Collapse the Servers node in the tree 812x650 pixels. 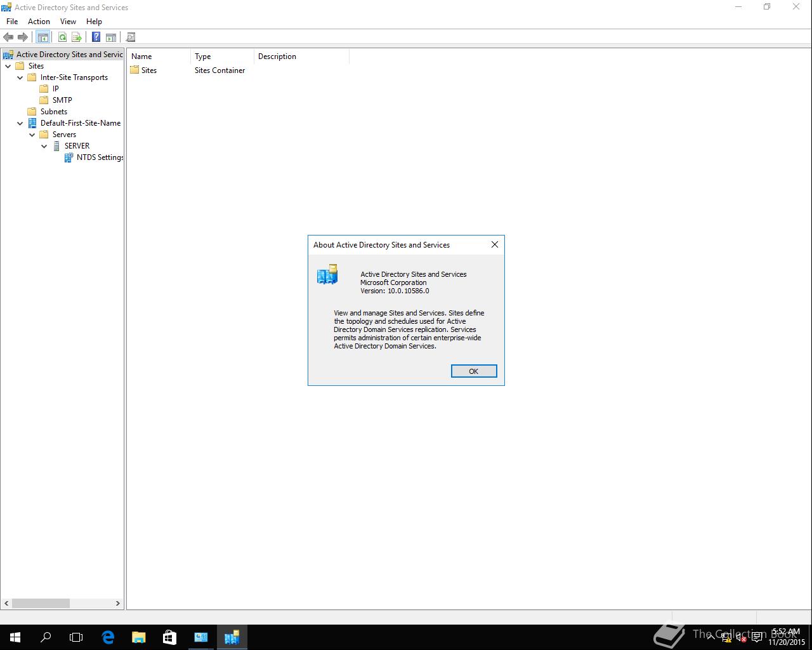click(x=32, y=135)
